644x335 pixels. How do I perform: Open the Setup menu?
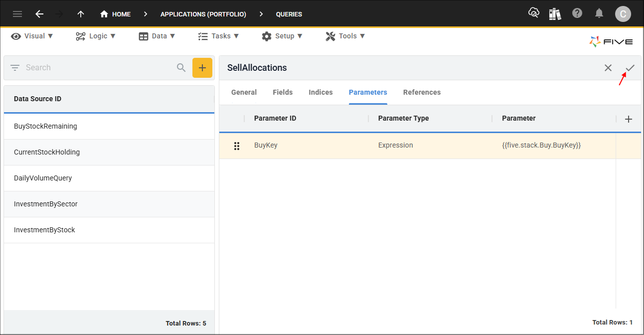pos(282,36)
